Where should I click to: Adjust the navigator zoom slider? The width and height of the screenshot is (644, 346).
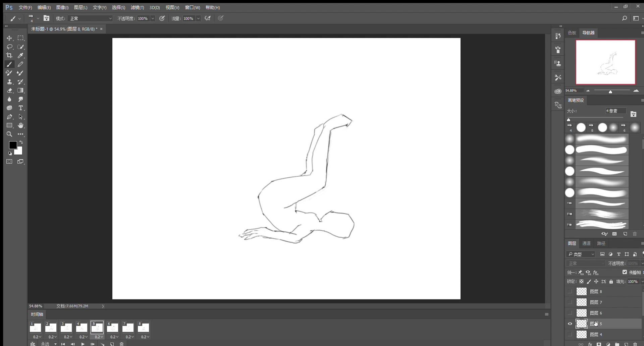point(610,92)
